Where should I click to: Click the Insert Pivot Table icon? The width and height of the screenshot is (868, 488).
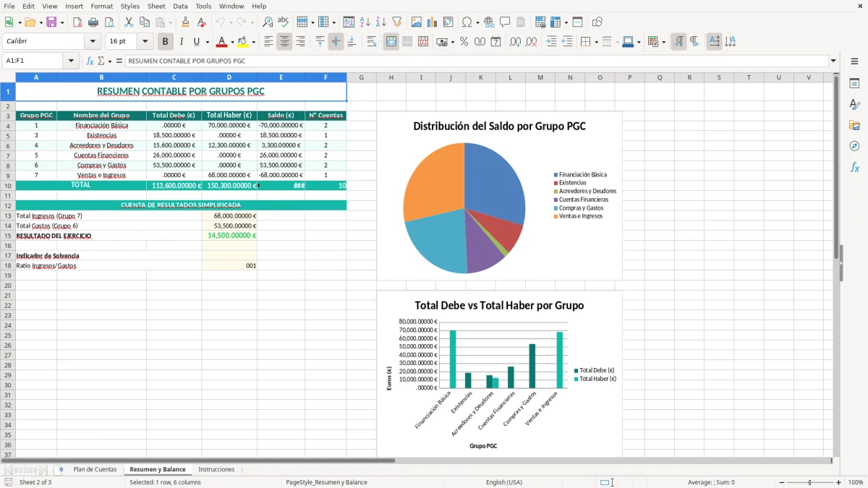point(448,22)
